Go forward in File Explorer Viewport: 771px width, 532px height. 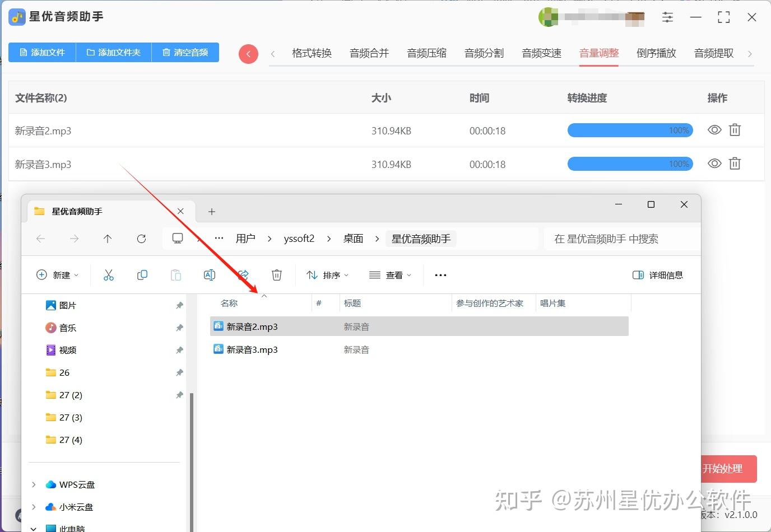click(74, 239)
